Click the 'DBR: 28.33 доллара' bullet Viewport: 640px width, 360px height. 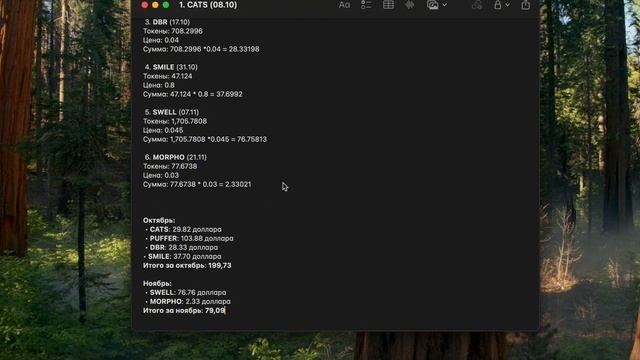coord(182,247)
